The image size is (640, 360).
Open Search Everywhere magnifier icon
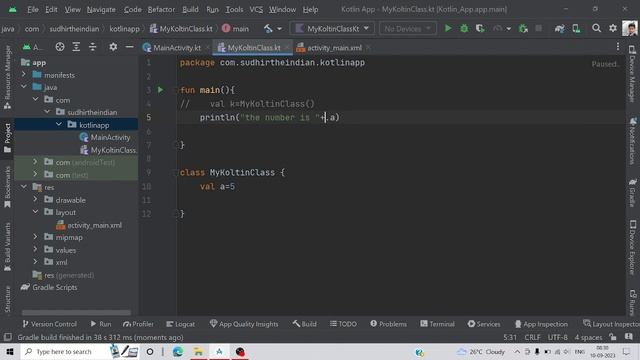596,28
